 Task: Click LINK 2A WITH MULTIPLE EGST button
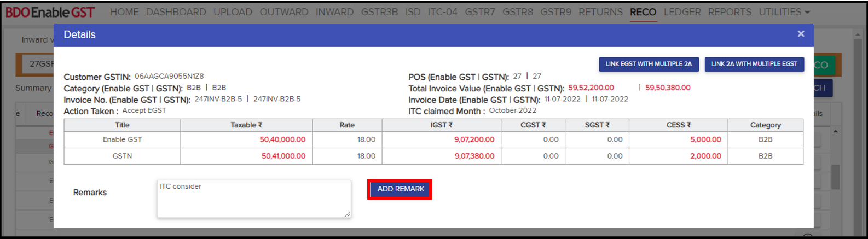pos(754,64)
